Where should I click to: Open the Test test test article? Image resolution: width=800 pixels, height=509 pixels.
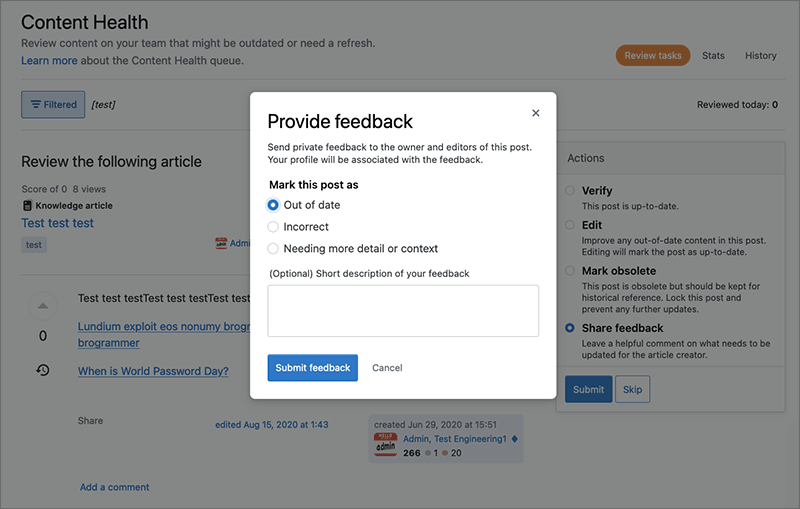coord(58,223)
